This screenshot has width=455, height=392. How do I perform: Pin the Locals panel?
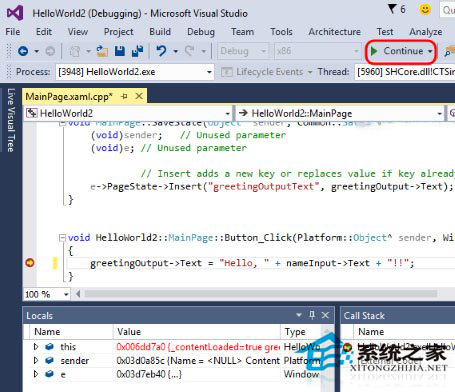(312, 315)
